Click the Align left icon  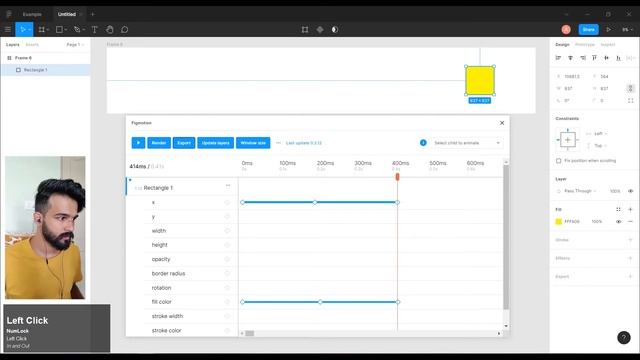(558, 58)
